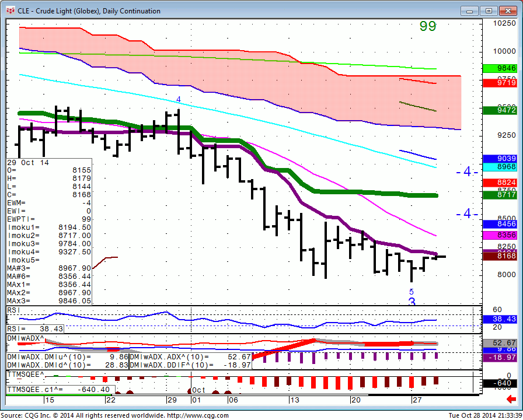The width and height of the screenshot is (523, 420).
Task: Click the blue 9039 price label
Action: [500, 159]
